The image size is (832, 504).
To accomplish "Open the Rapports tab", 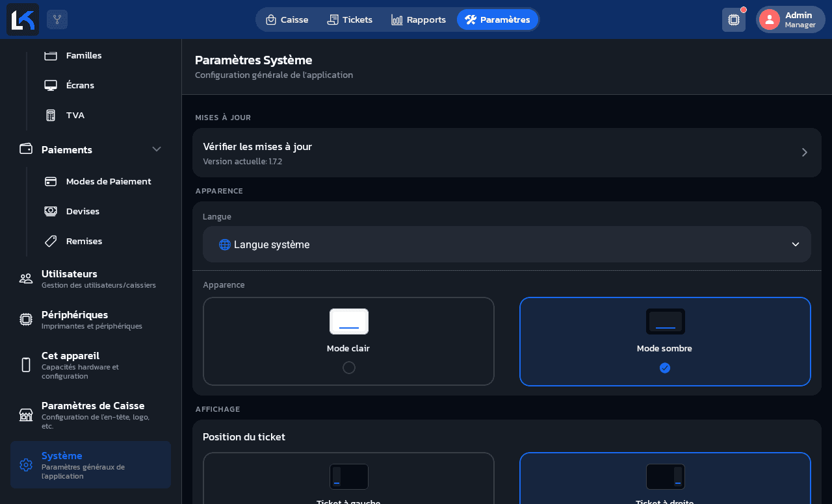I will pyautogui.click(x=419, y=19).
